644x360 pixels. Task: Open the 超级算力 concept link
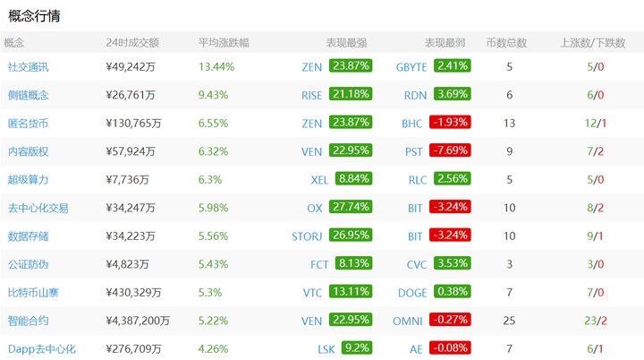(28, 179)
